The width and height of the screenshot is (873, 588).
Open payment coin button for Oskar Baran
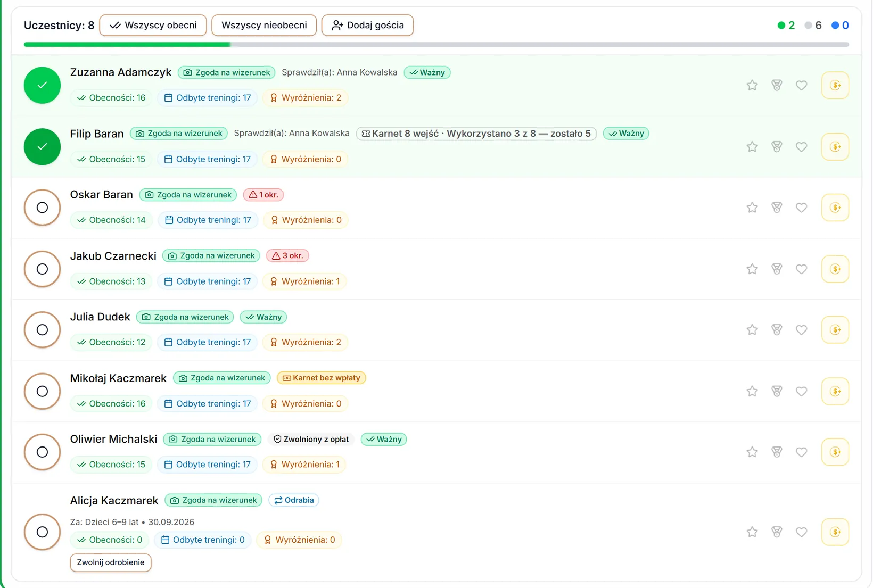click(x=835, y=208)
